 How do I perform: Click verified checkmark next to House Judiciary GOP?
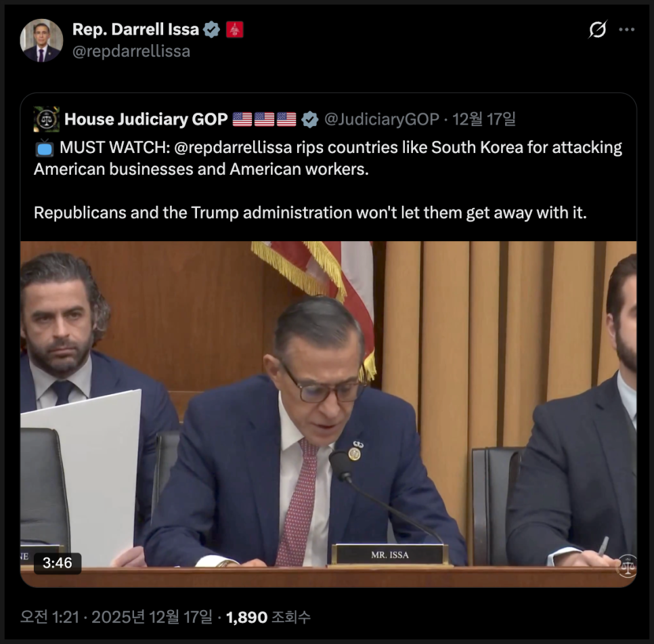(310, 120)
